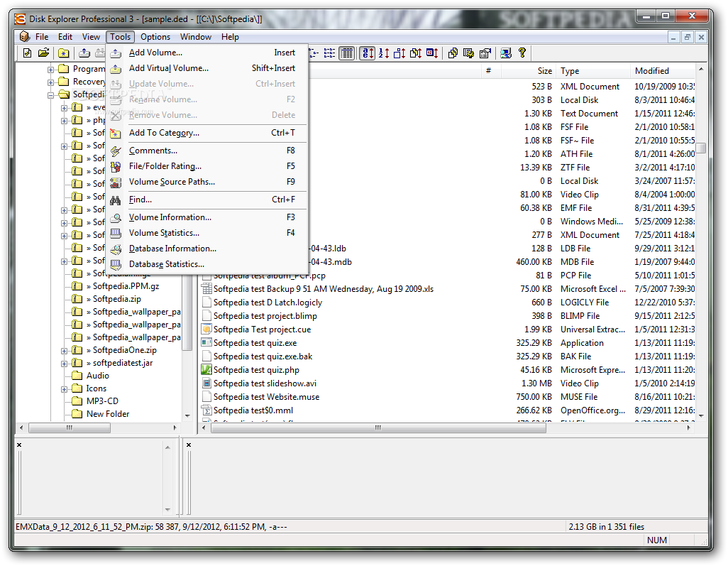Click the Excel icon of Softpedia test Backup xls
The width and height of the screenshot is (728, 566).
point(206,289)
